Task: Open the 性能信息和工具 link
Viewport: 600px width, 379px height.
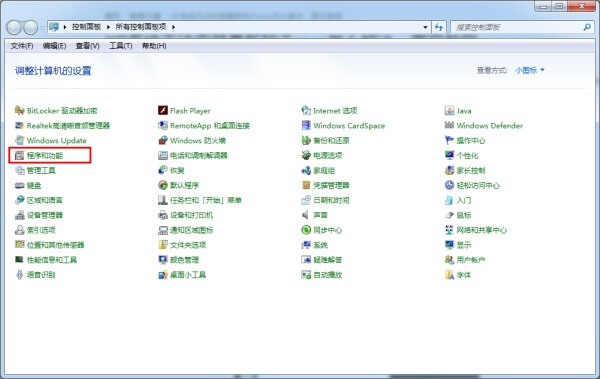Action: (x=52, y=260)
